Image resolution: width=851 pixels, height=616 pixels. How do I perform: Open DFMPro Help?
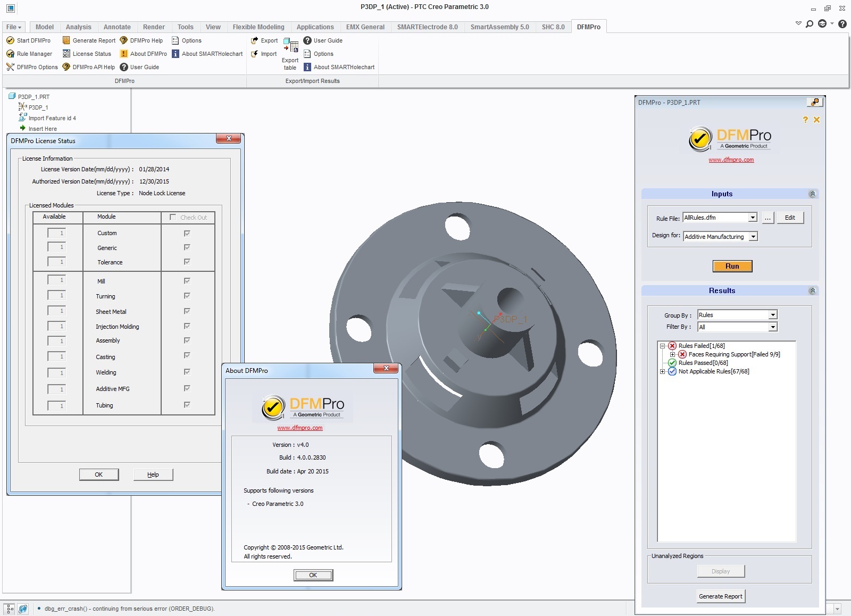141,40
